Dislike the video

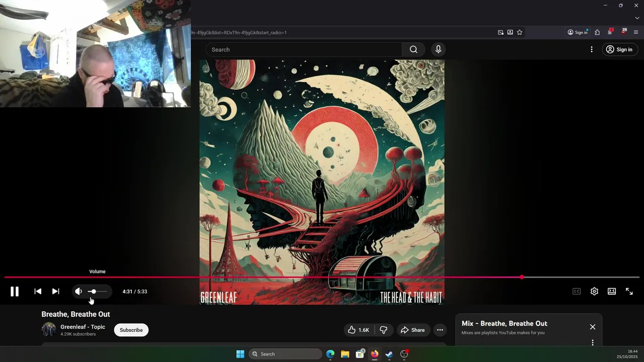pyautogui.click(x=383, y=330)
